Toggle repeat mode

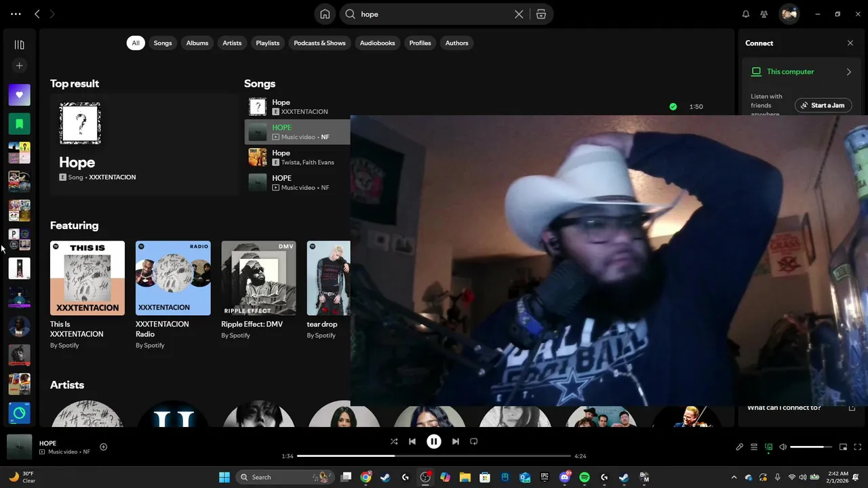474,441
